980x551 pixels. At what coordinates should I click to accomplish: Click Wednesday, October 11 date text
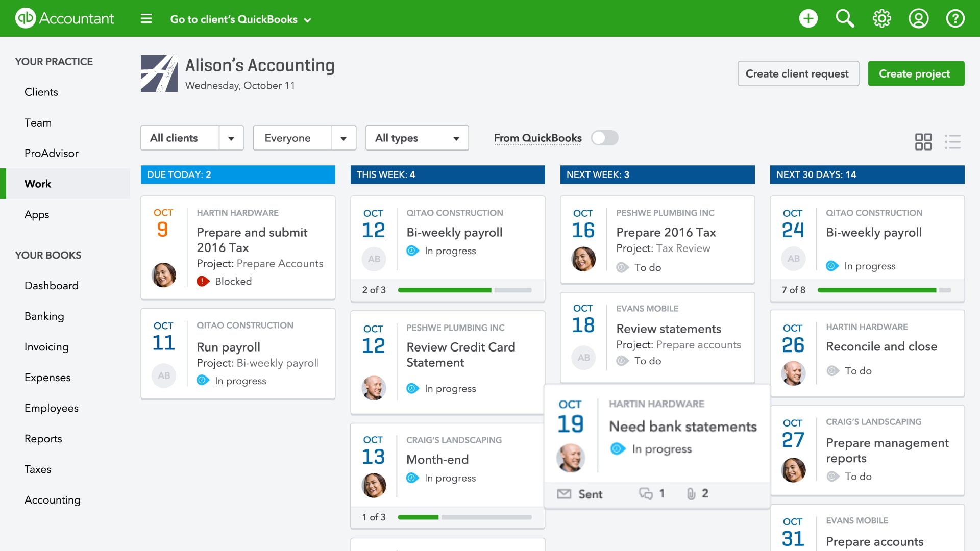click(x=240, y=85)
